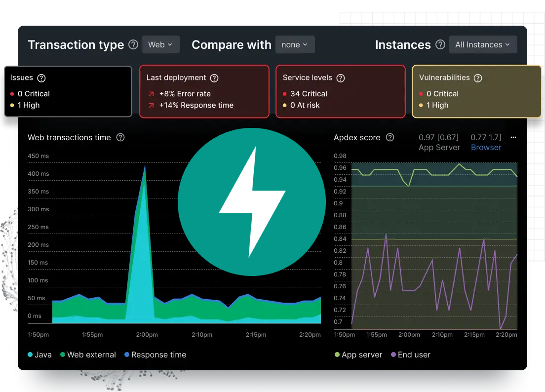Click the Last deployment help icon
Screen dimensions: 545x392
214,78
